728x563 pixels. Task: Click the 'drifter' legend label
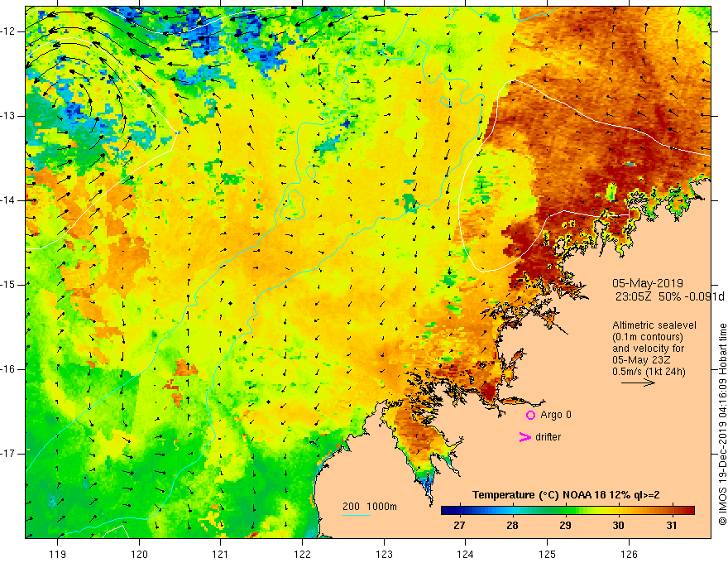(x=548, y=437)
